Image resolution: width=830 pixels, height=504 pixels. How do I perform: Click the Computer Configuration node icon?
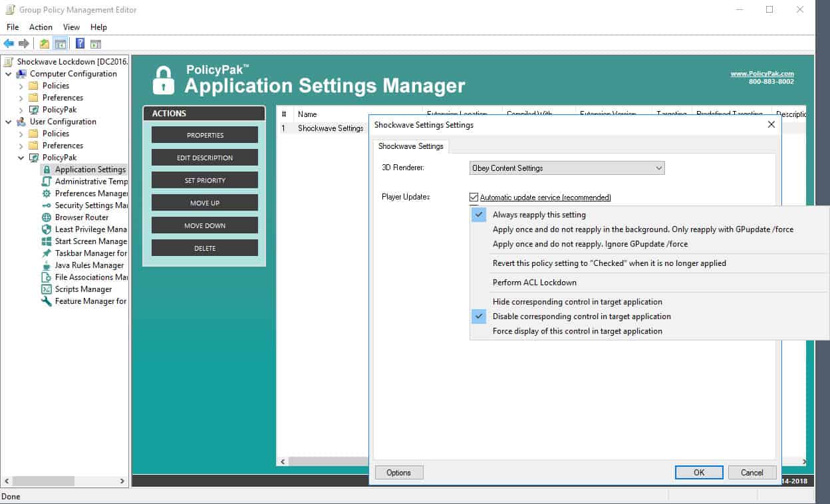tap(22, 74)
